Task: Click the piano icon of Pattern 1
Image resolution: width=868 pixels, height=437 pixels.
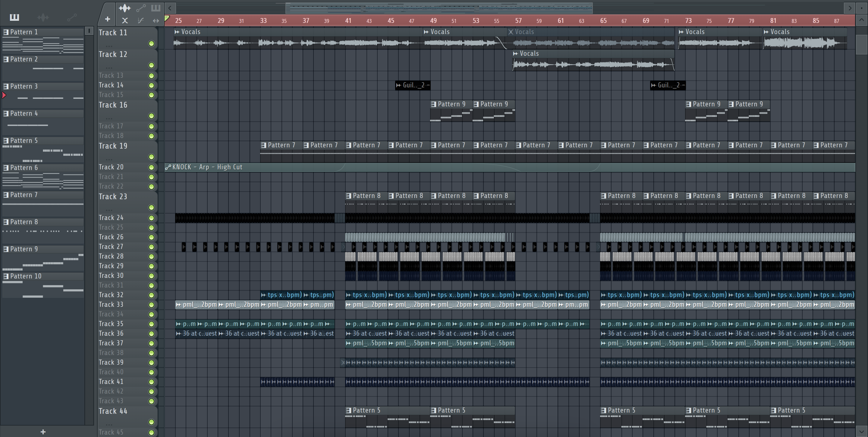Action: tap(6, 32)
